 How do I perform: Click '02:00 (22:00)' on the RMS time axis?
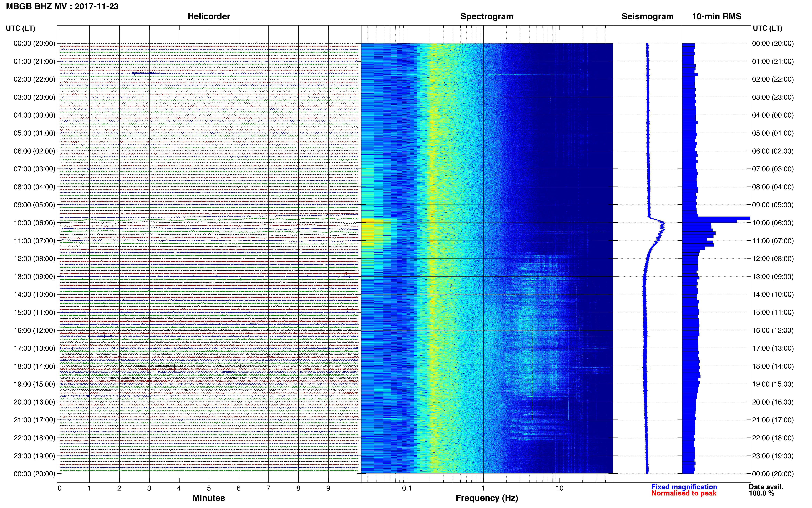pos(773,79)
